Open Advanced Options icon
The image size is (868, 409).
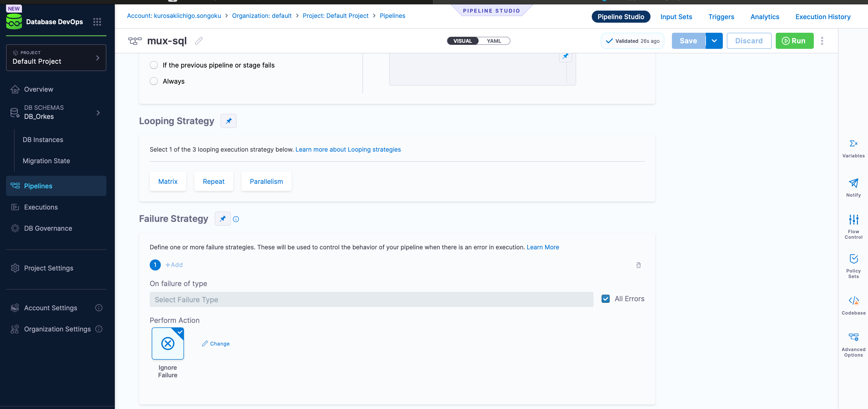click(x=853, y=337)
